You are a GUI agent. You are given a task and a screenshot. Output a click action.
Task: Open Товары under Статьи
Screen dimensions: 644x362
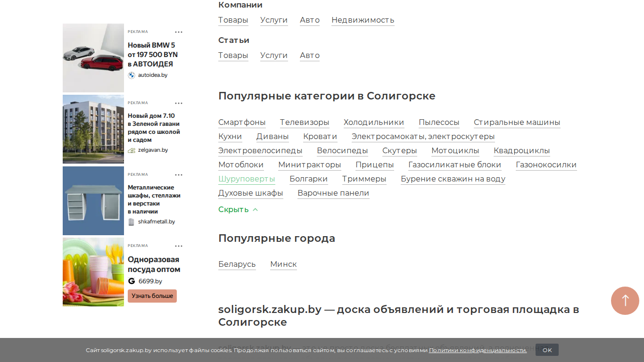pos(233,55)
